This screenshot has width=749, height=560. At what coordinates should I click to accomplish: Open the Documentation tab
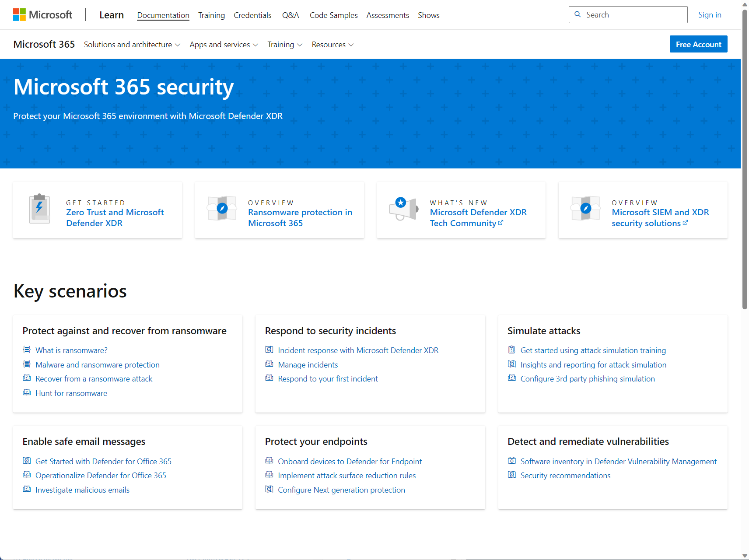(x=163, y=15)
